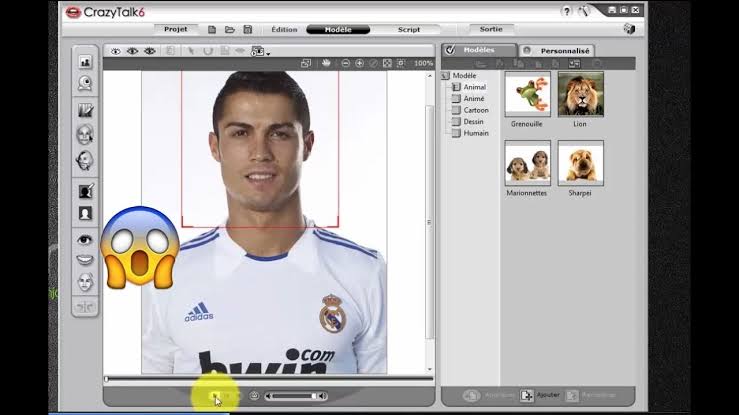Go to the Script tab
The width and height of the screenshot is (739, 415).
[409, 29]
